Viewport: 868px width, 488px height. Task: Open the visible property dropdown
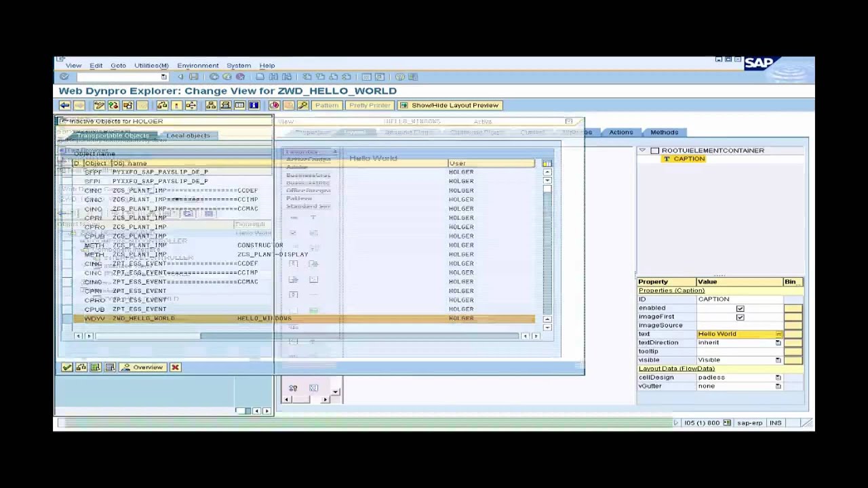(x=778, y=360)
